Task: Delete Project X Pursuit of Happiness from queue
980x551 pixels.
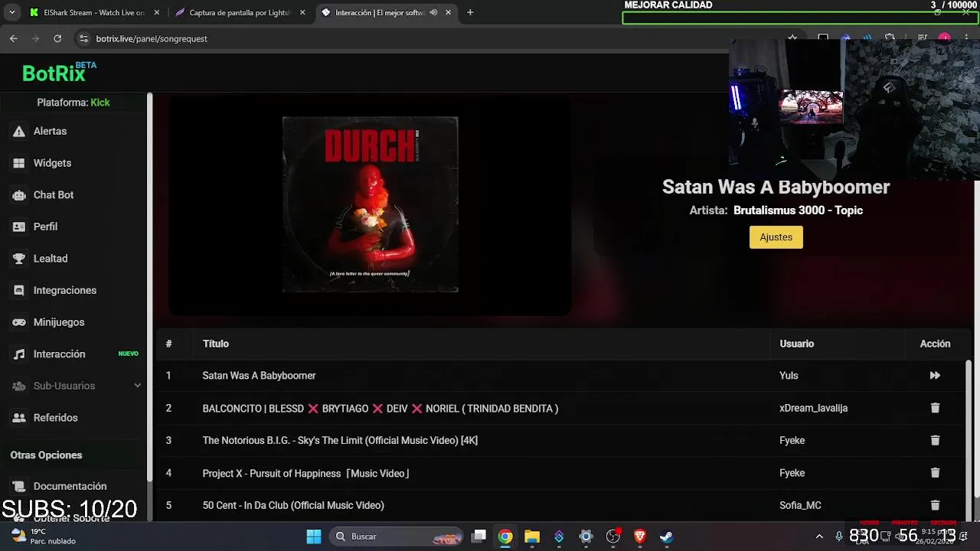Action: [935, 473]
